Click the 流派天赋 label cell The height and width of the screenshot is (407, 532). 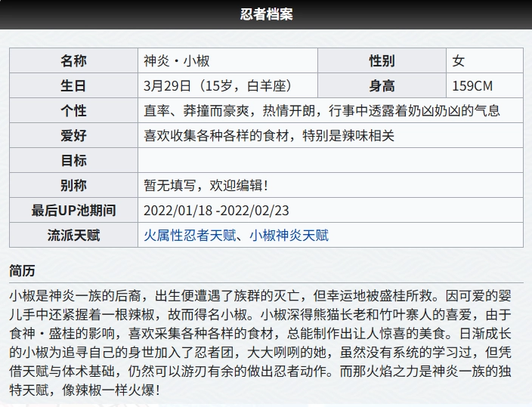point(74,236)
